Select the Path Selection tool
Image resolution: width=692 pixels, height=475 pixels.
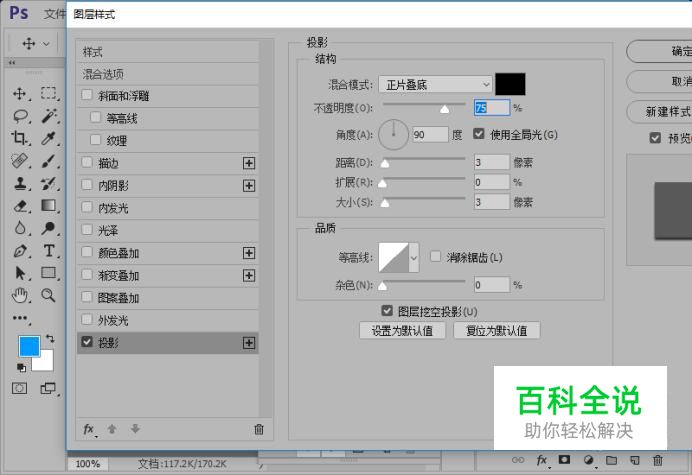pyautogui.click(x=20, y=273)
